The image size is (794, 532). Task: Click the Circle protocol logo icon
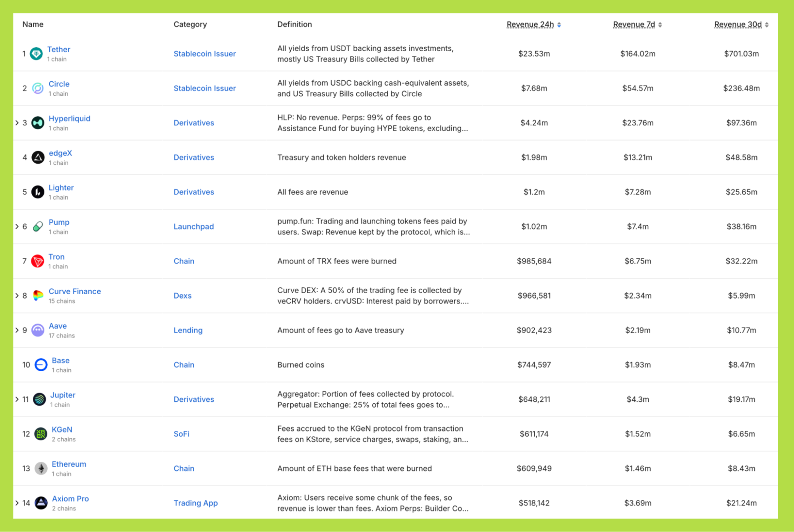tap(38, 88)
